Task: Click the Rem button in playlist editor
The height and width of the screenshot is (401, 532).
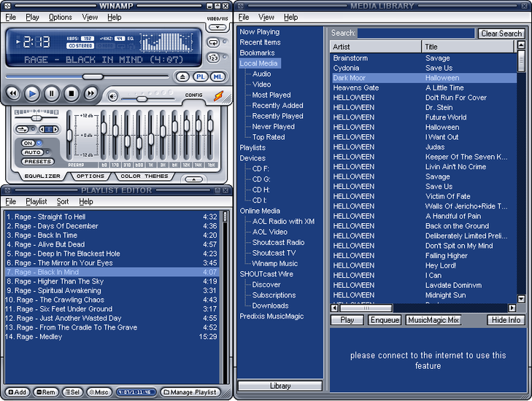Action: pyautogui.click(x=46, y=392)
